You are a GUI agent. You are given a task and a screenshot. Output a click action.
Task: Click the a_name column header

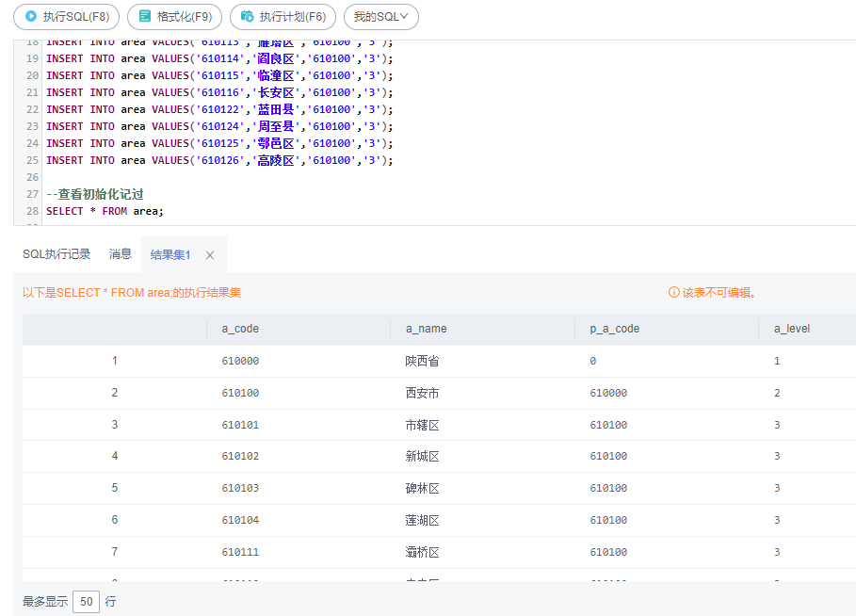coord(426,329)
